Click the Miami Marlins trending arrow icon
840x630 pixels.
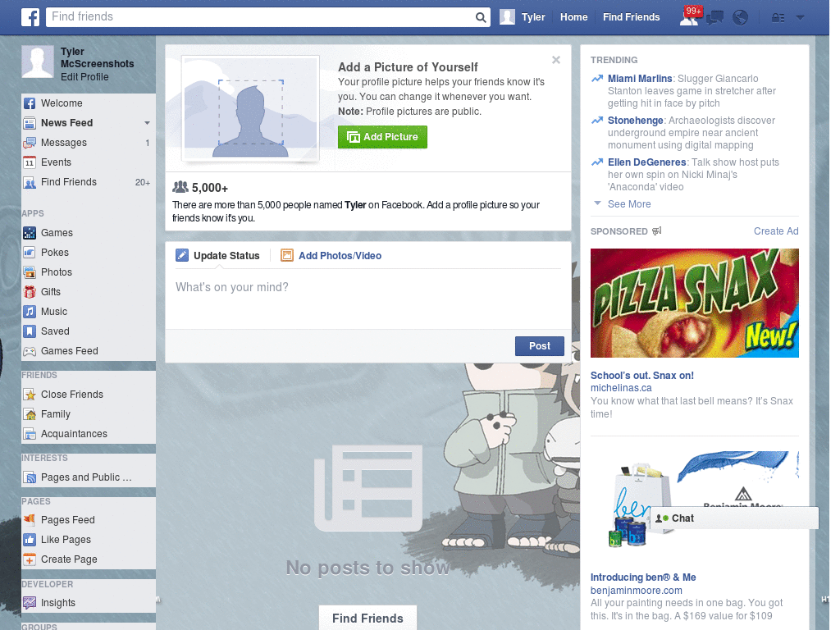click(x=597, y=79)
